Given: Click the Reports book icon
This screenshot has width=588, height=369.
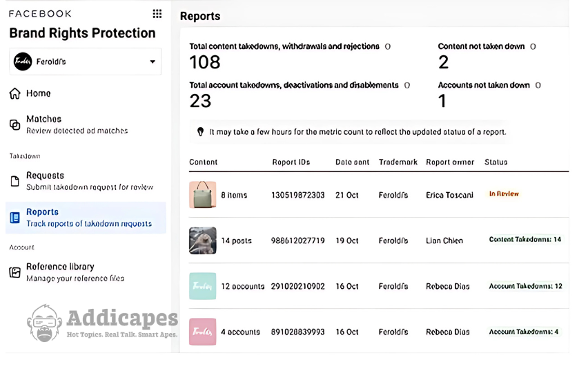Looking at the screenshot, I should tap(15, 218).
